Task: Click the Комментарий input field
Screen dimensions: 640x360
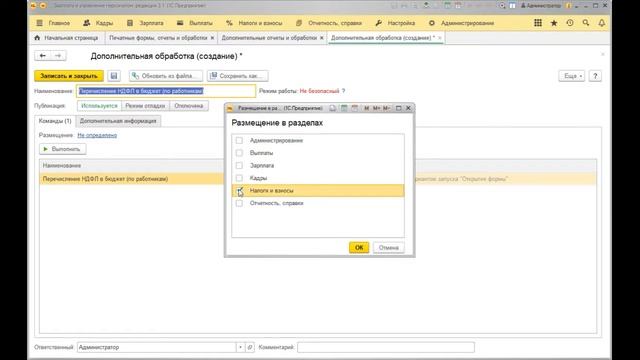Action: point(386,347)
